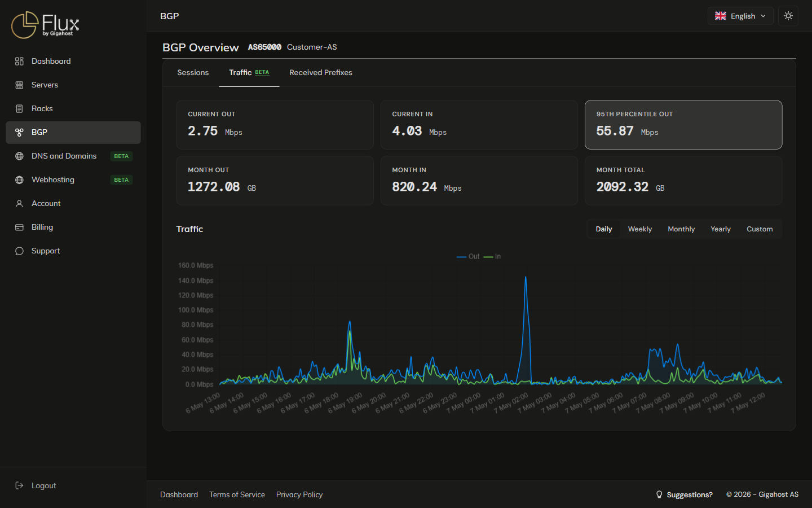Choose the Custom traffic range
812x508 pixels.
click(x=760, y=229)
